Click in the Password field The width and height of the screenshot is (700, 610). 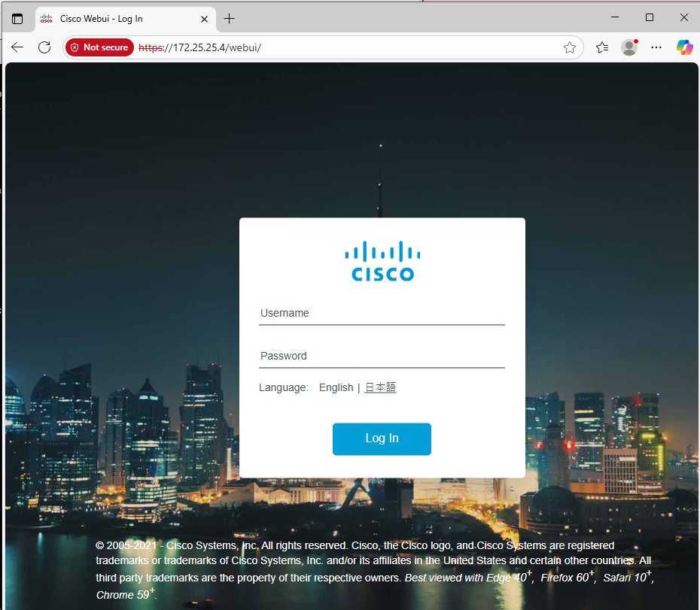coord(382,356)
